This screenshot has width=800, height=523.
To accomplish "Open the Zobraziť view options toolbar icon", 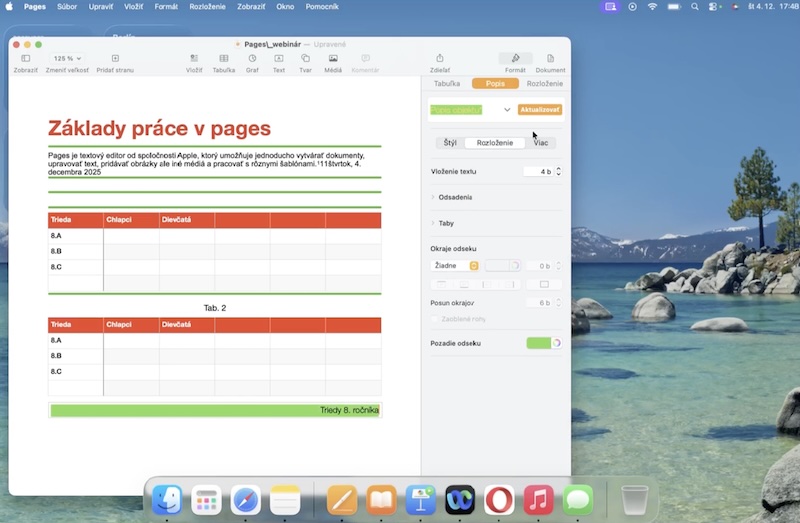I will click(x=26, y=59).
